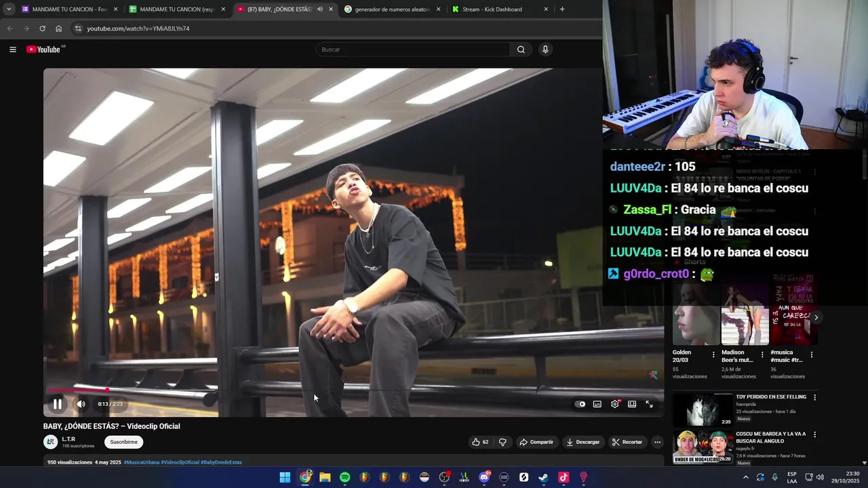The height and width of the screenshot is (488, 868).
Task: Open the site info icon in address bar
Action: pos(78,28)
